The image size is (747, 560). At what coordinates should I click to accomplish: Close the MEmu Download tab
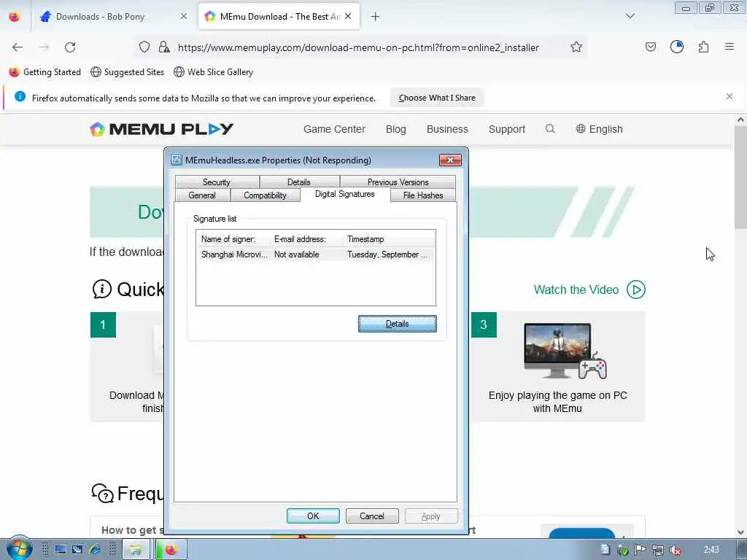click(348, 16)
